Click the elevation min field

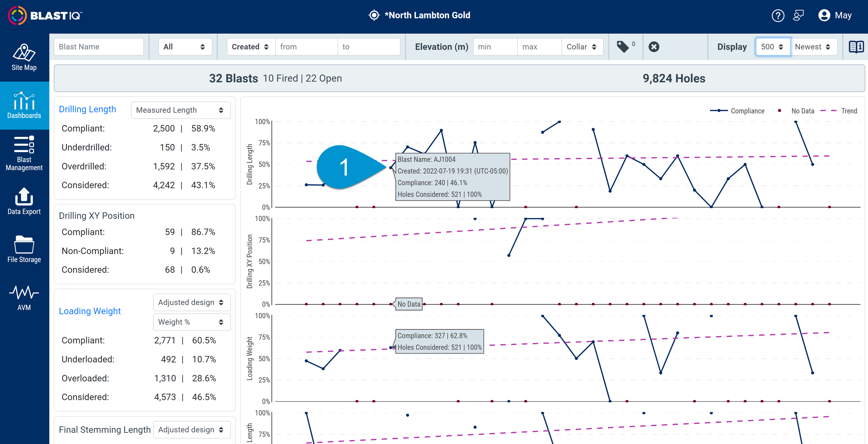tap(495, 47)
